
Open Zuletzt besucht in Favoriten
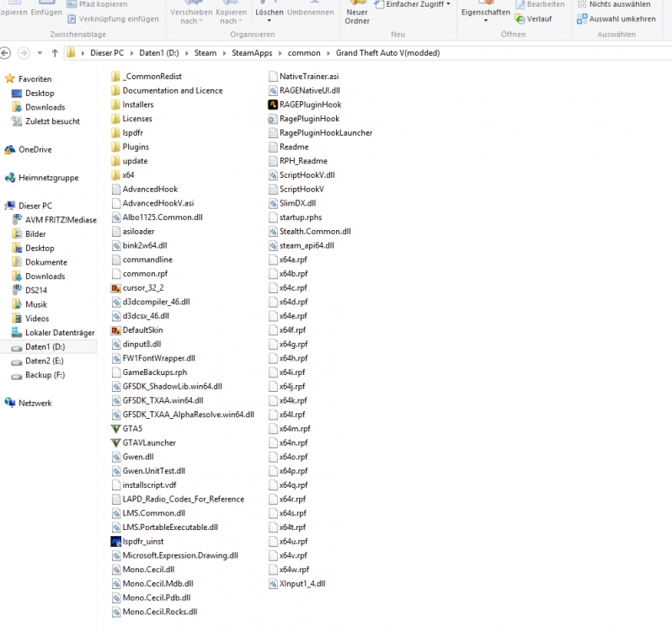(x=45, y=121)
